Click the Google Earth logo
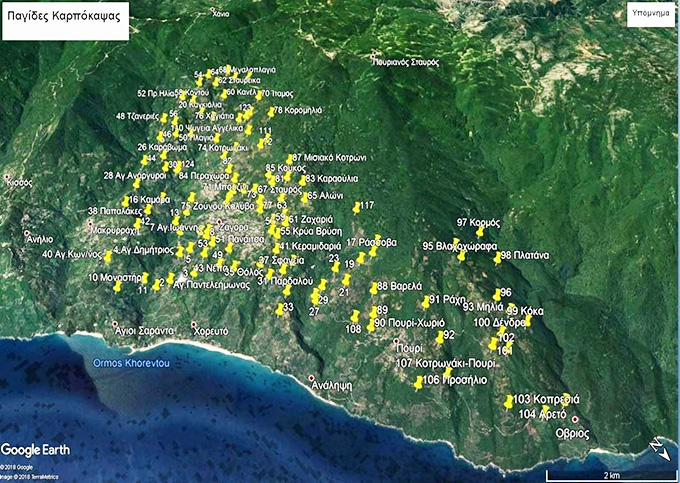This screenshot has height=483, width=680. coord(37,450)
